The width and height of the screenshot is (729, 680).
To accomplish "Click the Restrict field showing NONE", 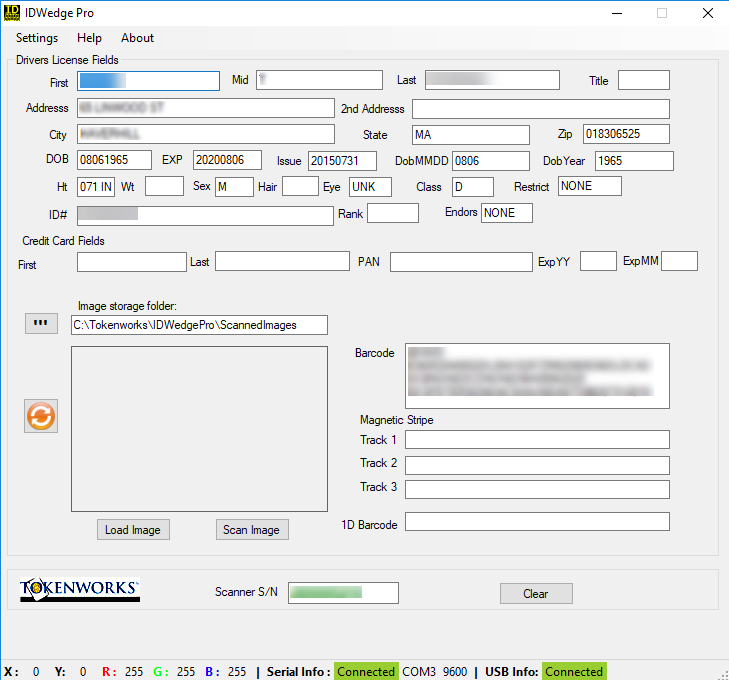I will click(x=590, y=186).
